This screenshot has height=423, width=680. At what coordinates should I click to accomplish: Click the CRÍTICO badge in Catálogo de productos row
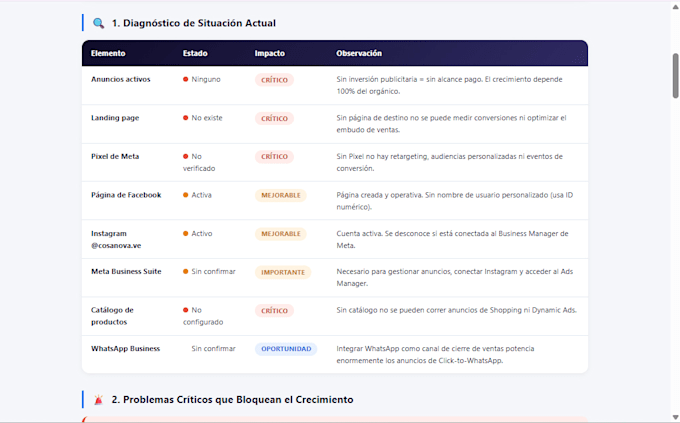point(274,311)
